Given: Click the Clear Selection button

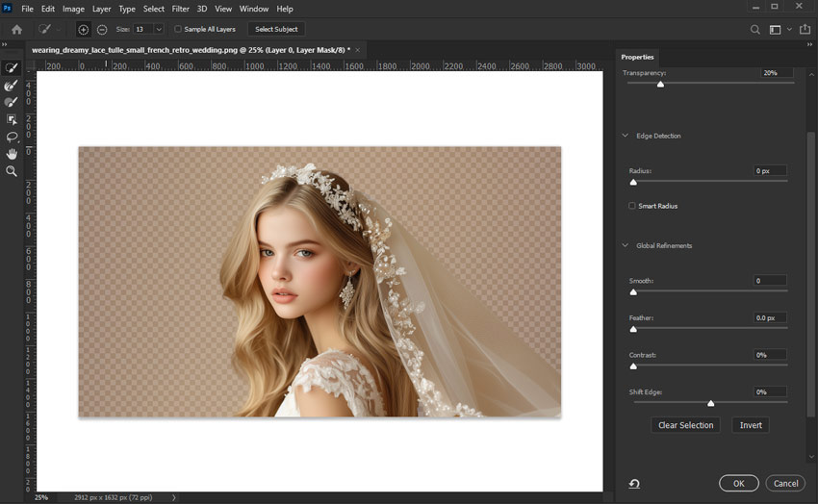Looking at the screenshot, I should pos(685,425).
